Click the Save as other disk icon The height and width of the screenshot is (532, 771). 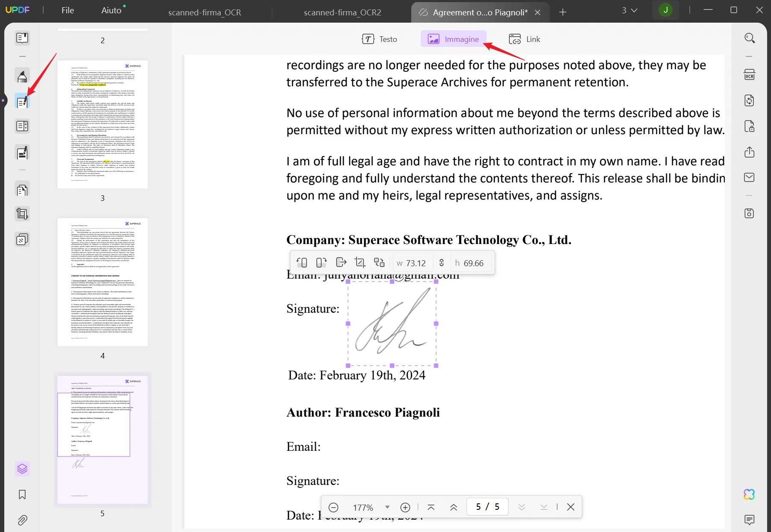[749, 213]
